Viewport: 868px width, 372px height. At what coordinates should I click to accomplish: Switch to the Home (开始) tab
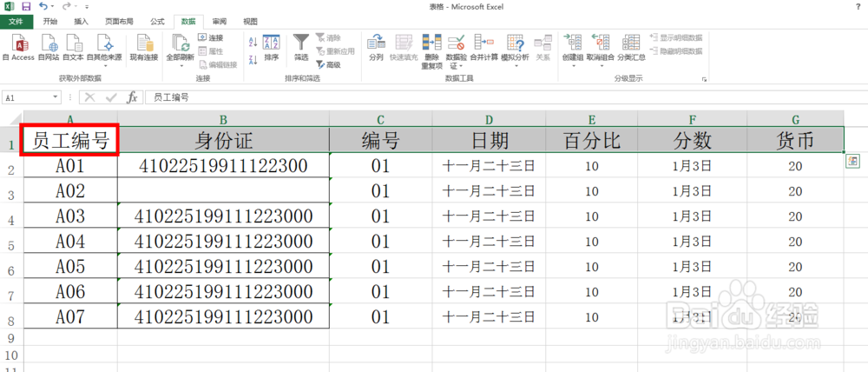[49, 22]
